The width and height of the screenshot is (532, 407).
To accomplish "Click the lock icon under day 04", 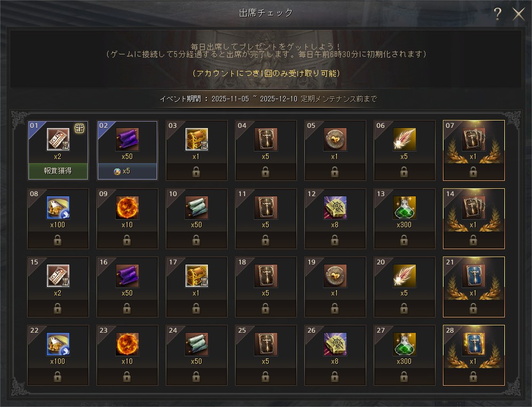I will click(265, 172).
